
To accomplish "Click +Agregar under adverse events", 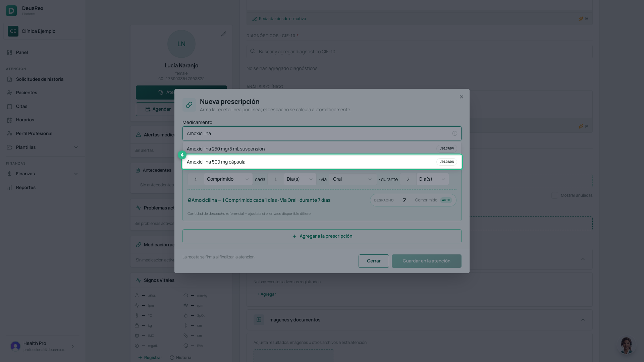I will [267, 294].
